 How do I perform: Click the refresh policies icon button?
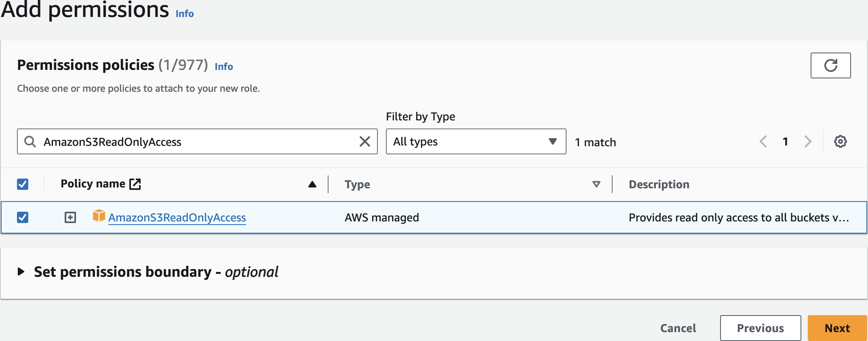coord(830,65)
